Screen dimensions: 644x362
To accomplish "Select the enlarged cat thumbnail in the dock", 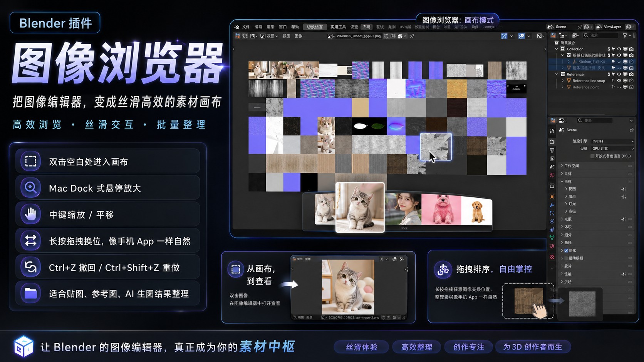I will [x=360, y=207].
